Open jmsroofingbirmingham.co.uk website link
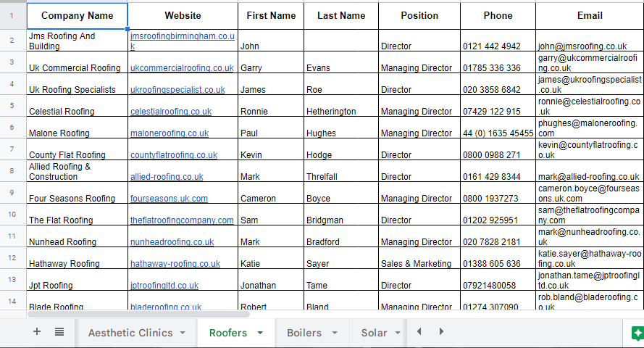644x348 pixels. click(x=183, y=41)
